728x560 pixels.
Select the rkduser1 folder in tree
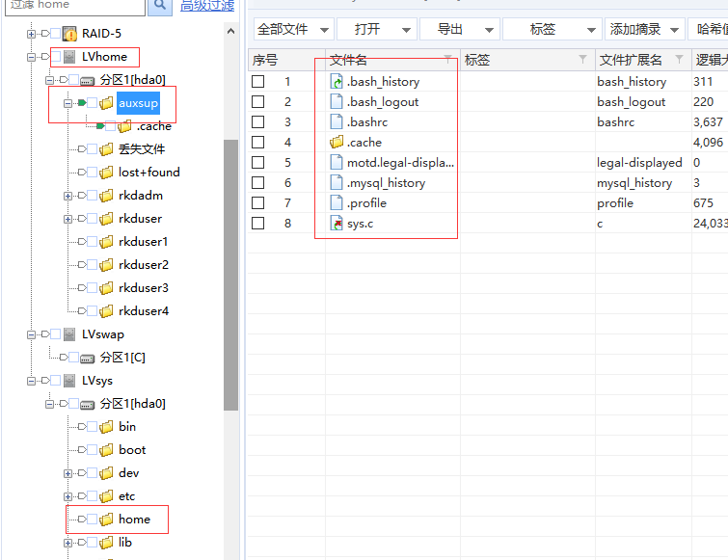[143, 242]
